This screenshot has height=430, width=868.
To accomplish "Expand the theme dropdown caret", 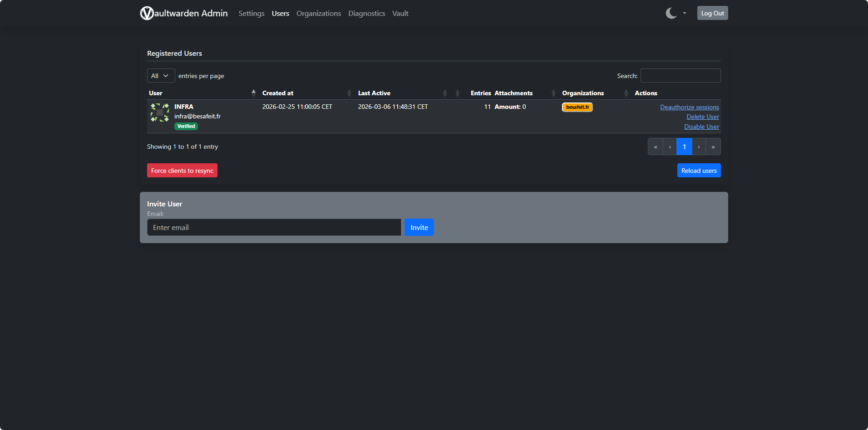I will [x=685, y=13].
